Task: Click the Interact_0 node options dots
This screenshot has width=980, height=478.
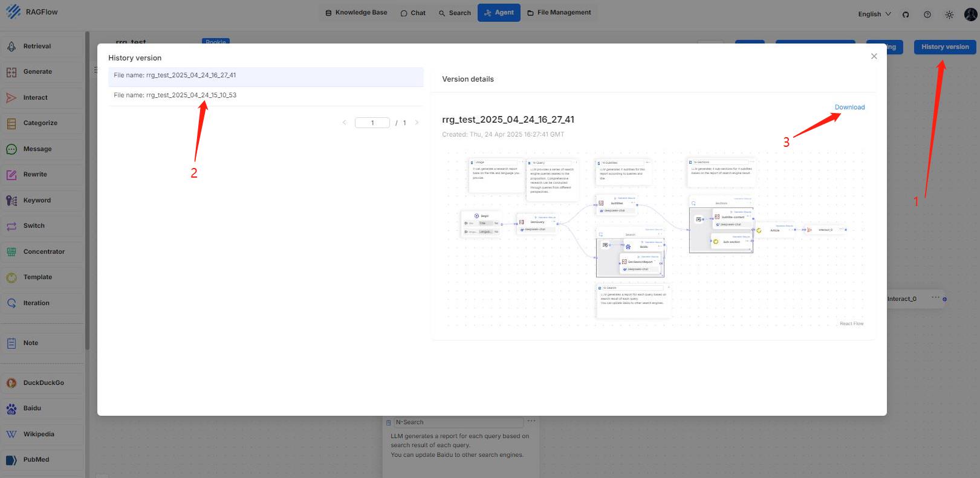Action: 935,297
